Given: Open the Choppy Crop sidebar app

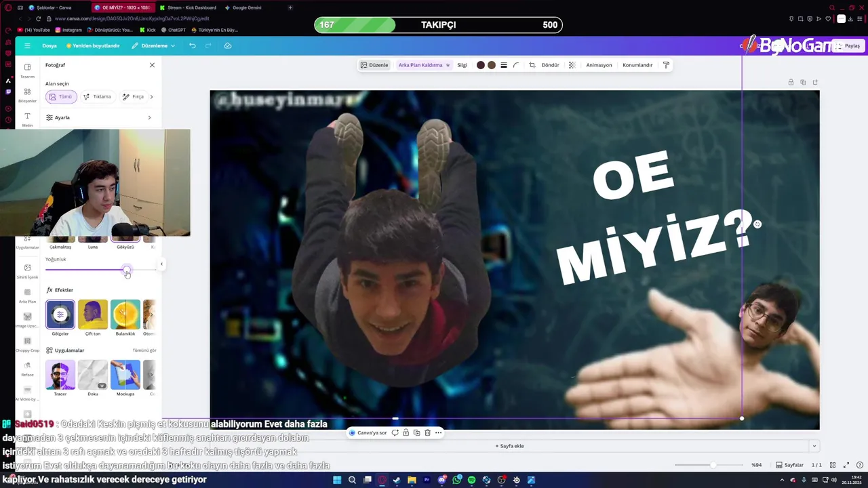Looking at the screenshot, I should (27, 344).
